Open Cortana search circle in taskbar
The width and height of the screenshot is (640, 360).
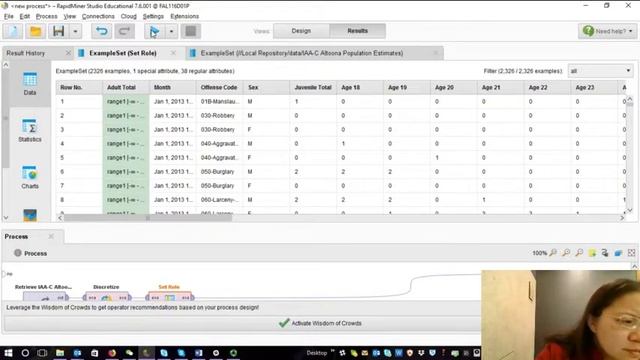[25, 353]
